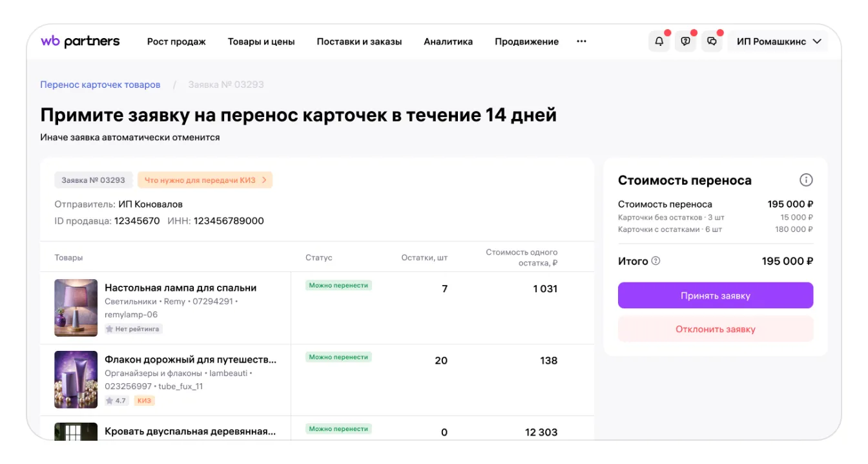
Task: Click info icon beside Стоимость переноса heading
Action: 806,180
